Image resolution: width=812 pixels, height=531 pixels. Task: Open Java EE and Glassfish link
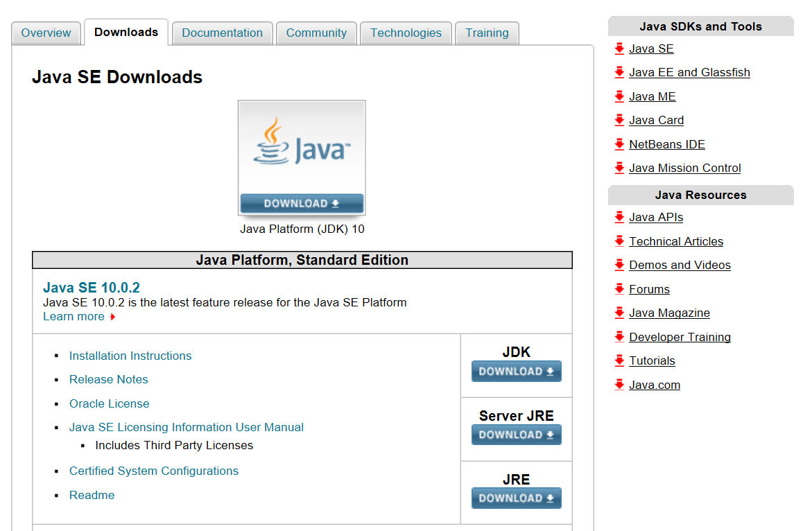(689, 73)
